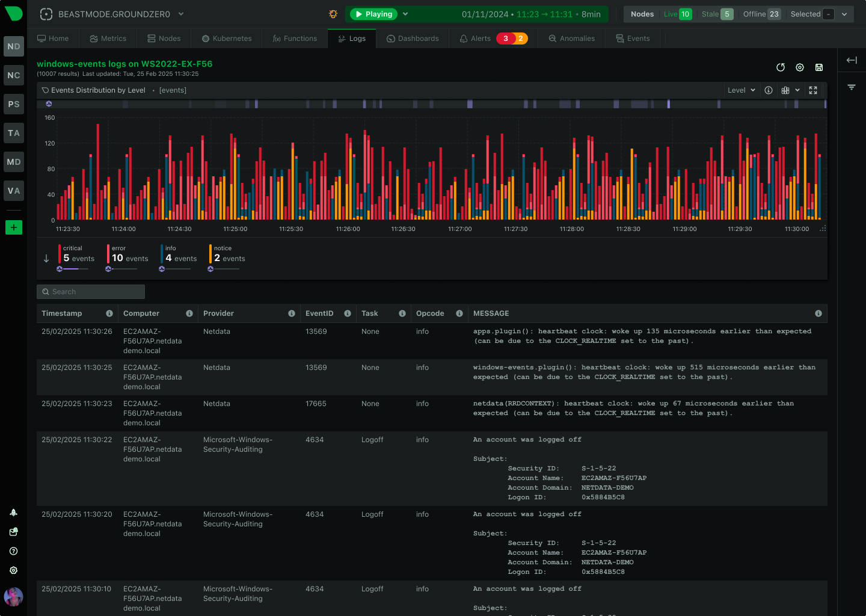
Task: Expand BEASTMODE.GROUNDZERO space dropdown
Action: [181, 14]
